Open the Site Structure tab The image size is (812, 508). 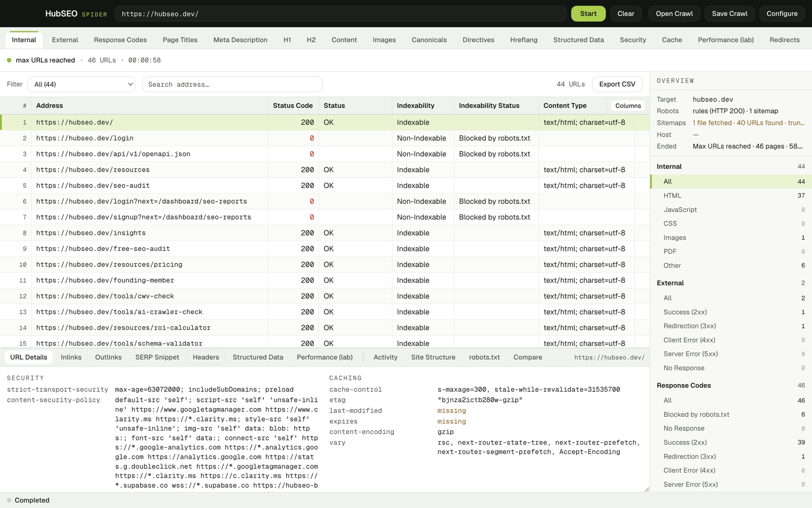[x=433, y=357]
